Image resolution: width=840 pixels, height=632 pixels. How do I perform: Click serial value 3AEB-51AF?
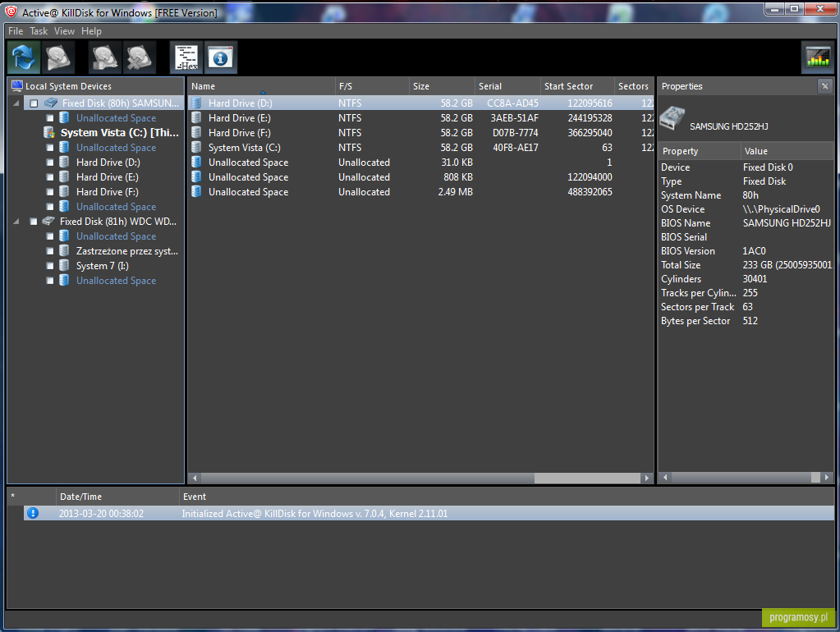[x=514, y=118]
